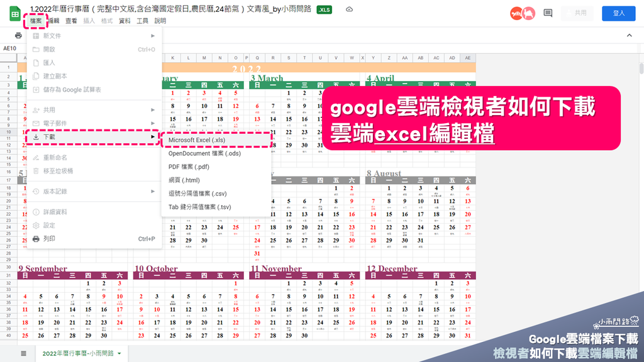Open the 資料 menu

125,21
